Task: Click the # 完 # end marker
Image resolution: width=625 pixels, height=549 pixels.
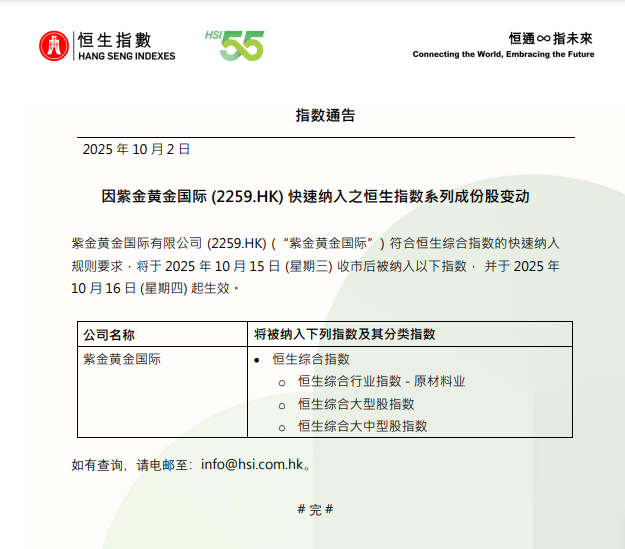Action: (315, 509)
